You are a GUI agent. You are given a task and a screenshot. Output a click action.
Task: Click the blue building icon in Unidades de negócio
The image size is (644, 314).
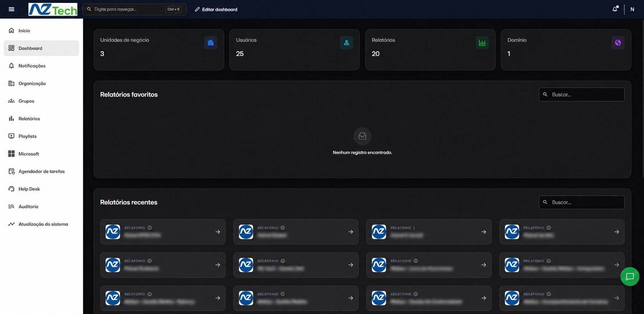point(211,43)
